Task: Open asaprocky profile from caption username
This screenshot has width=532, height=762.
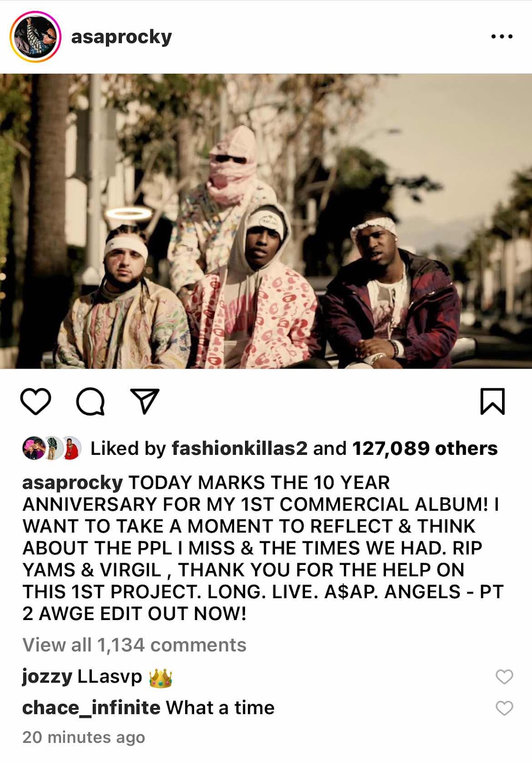Action: pyautogui.click(x=72, y=482)
